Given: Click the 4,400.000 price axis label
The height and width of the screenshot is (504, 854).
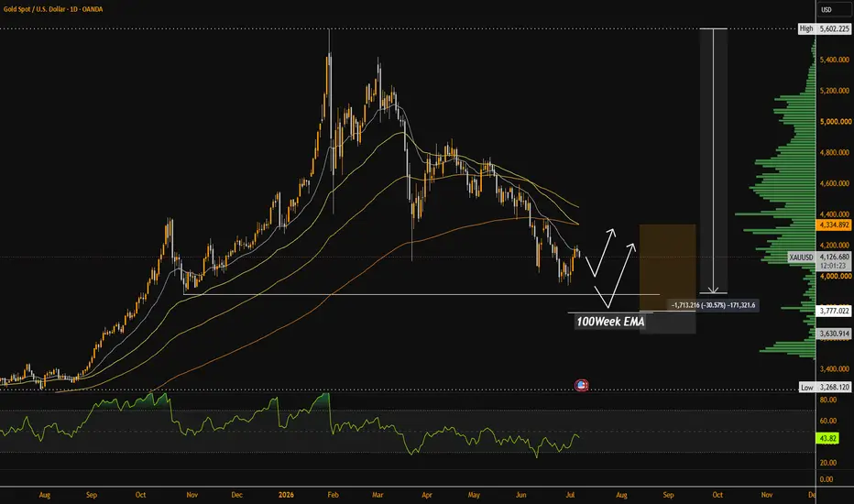Looking at the screenshot, I should point(835,214).
